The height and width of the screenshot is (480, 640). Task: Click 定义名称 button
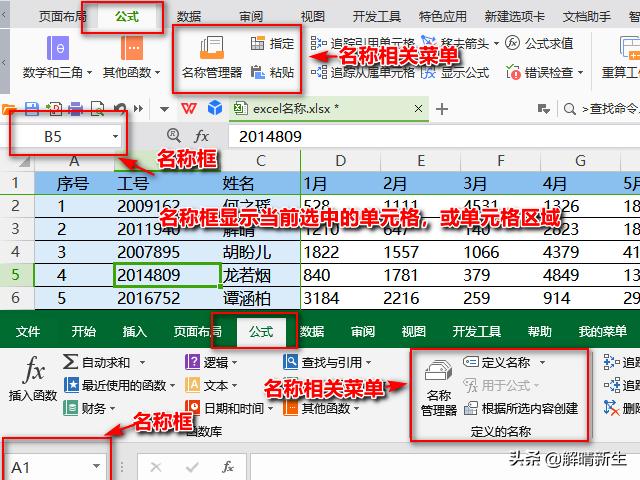497,362
